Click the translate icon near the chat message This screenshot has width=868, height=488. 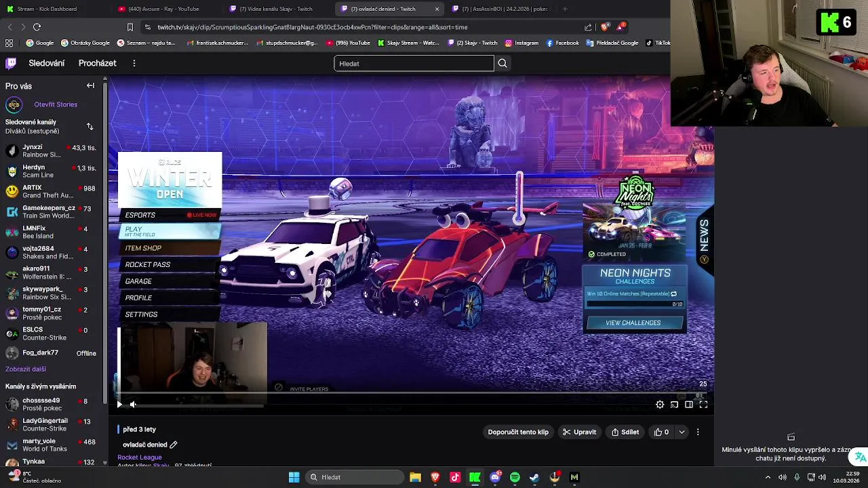860,457
